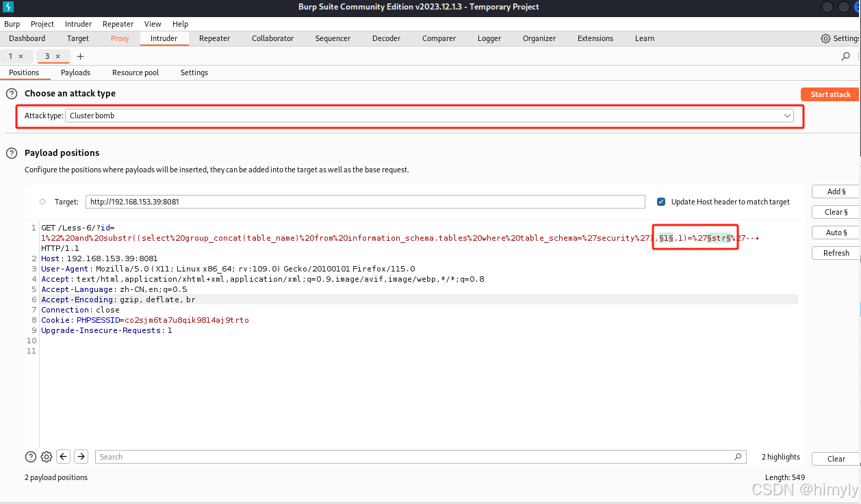Open help for Choose an attack type
The width and height of the screenshot is (861, 504).
[12, 94]
